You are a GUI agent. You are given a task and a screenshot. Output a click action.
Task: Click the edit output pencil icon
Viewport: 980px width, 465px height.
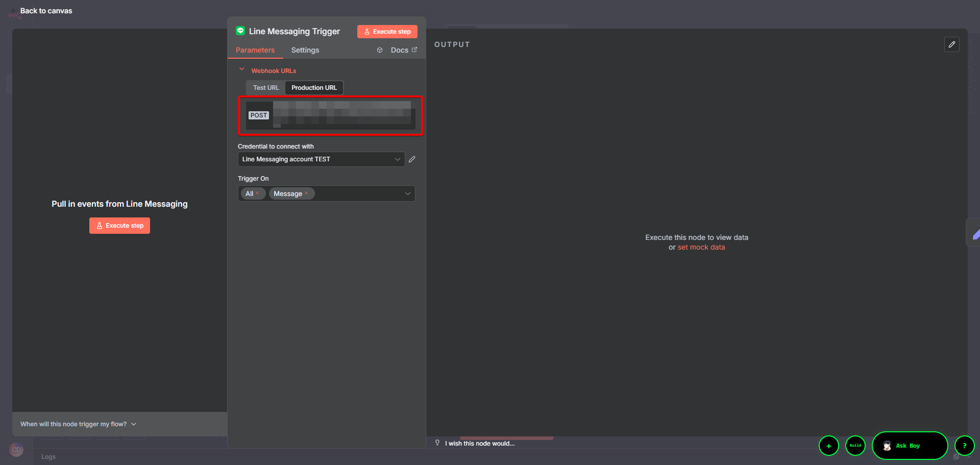(x=951, y=44)
